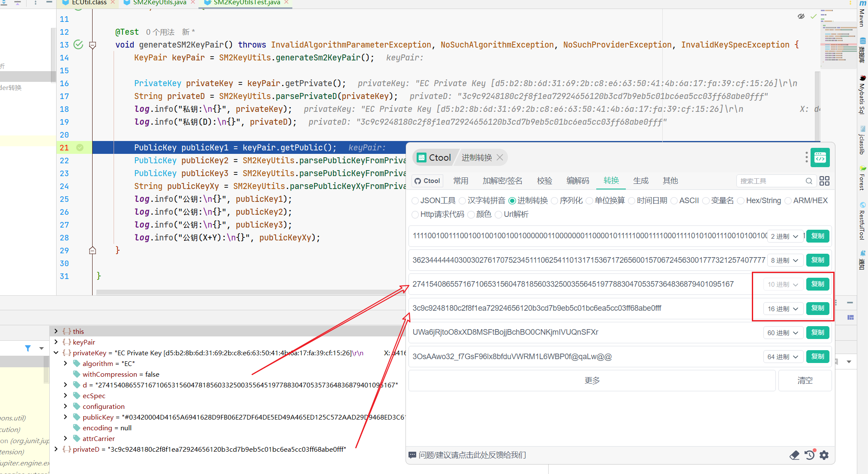The image size is (868, 474).
Task: Close the 进制转换 tool tab
Action: pyautogui.click(x=500, y=157)
